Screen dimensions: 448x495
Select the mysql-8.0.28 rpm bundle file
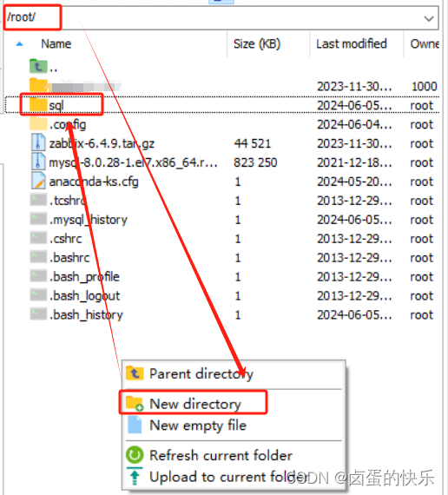(222, 162)
